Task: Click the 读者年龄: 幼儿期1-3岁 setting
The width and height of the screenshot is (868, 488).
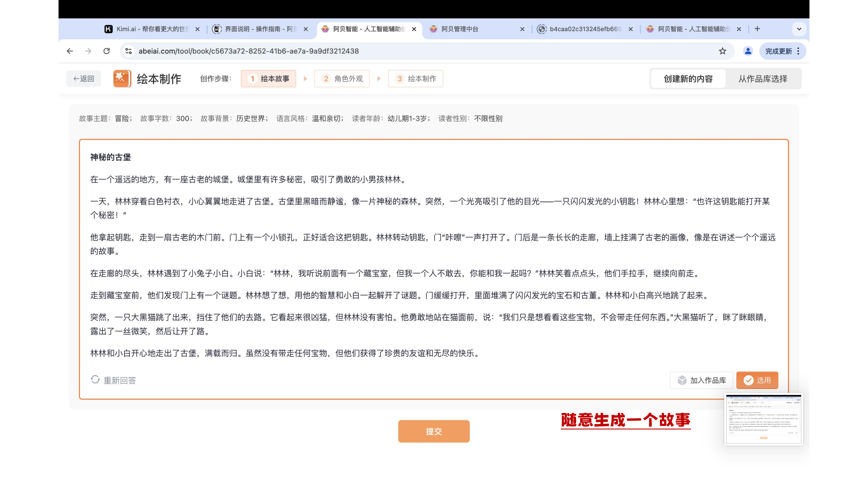Action: point(391,119)
